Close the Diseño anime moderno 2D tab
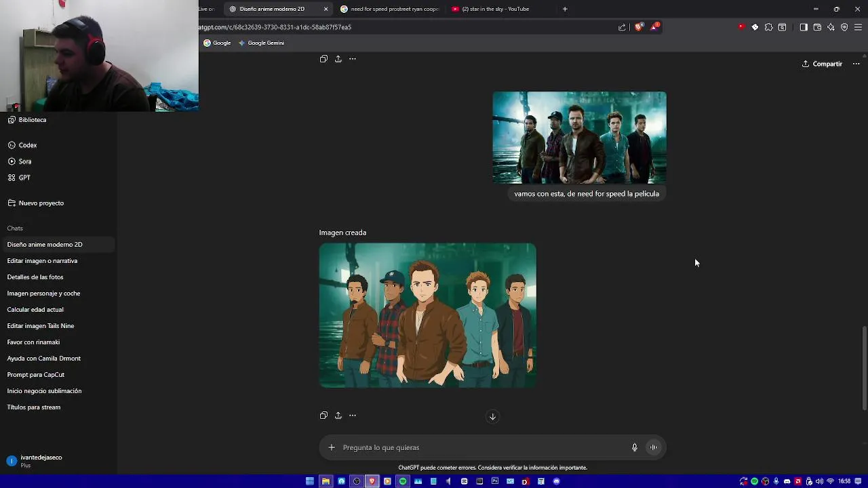 point(325,9)
